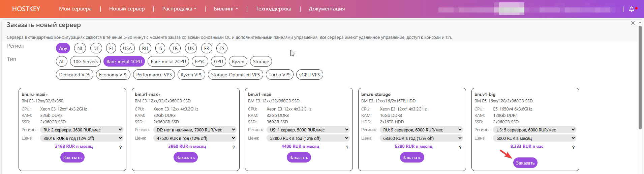The image size is (644, 174).
Task: Select Turbo VPS type
Action: coord(280,75)
